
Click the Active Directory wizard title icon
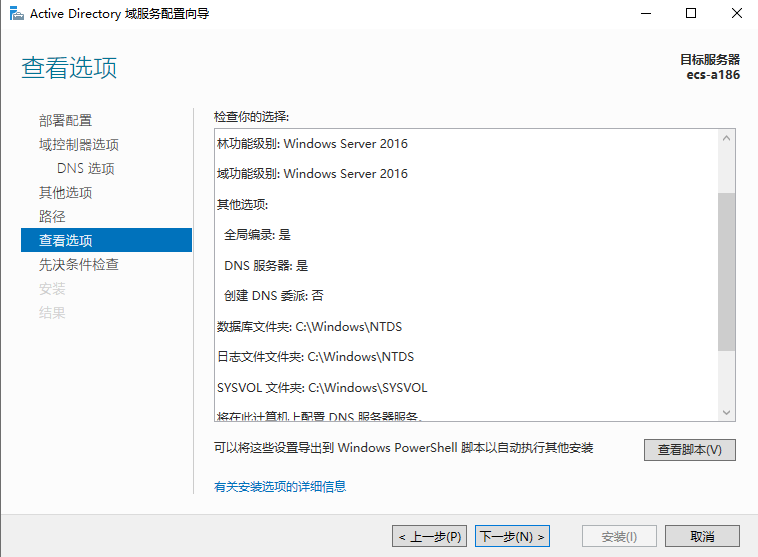(16, 14)
